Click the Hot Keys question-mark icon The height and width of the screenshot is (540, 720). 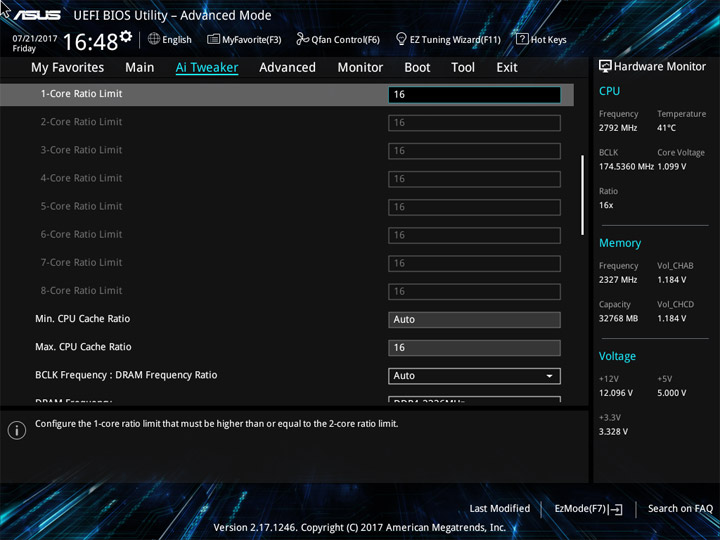pyautogui.click(x=522, y=39)
